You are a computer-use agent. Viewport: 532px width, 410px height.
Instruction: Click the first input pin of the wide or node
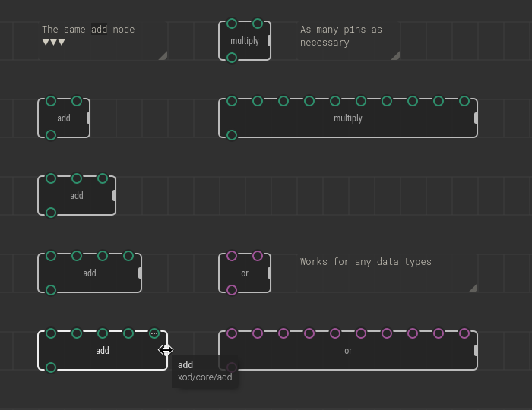232,333
